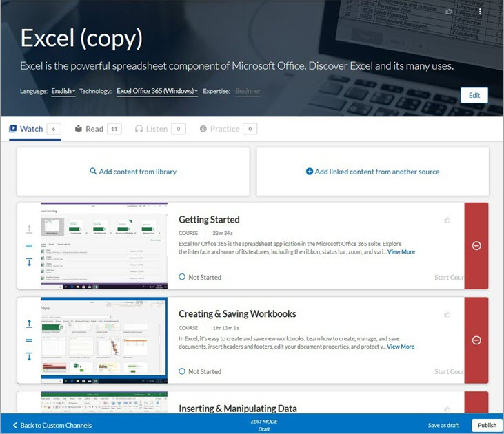Open the three-dot menu in channel header

click(481, 12)
